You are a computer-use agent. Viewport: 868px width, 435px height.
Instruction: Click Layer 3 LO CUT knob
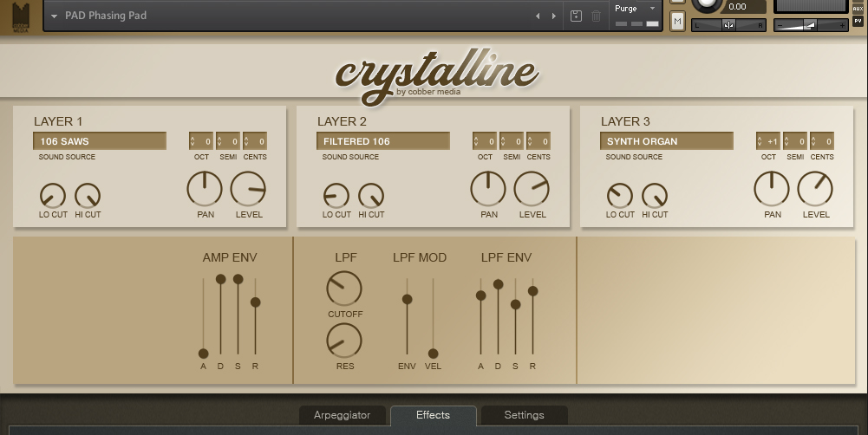click(619, 196)
